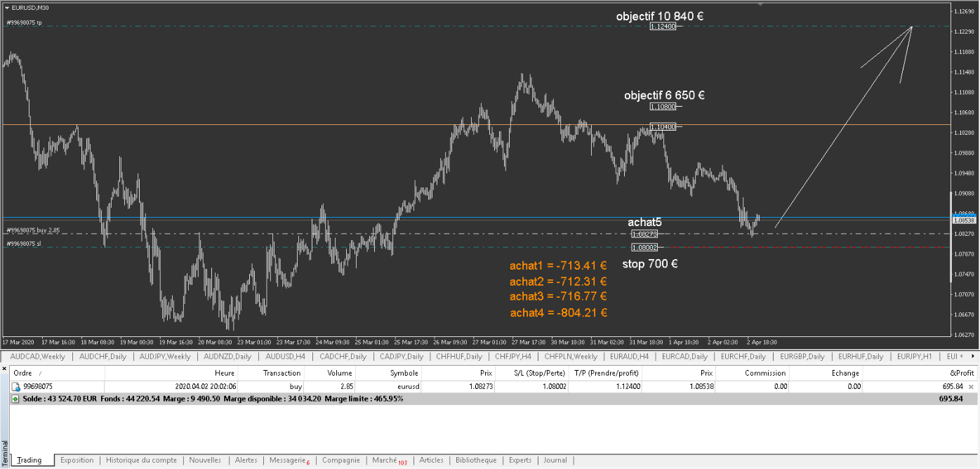Select the #99698075 sl line label

(x=24, y=243)
